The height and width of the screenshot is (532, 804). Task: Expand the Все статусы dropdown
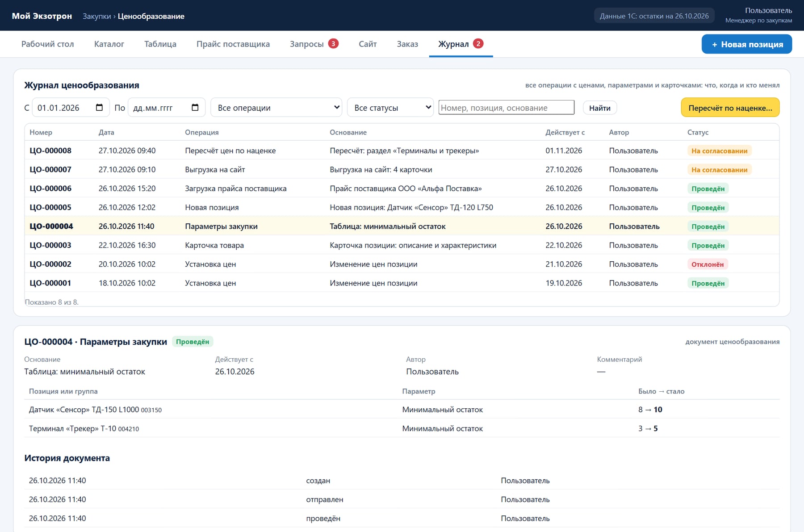point(390,108)
